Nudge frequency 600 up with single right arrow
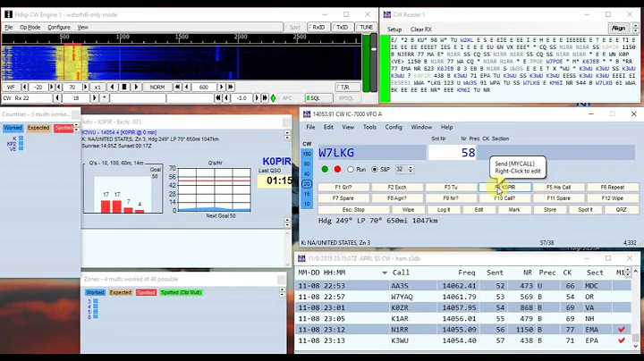The image size is (644, 361). 222,87
